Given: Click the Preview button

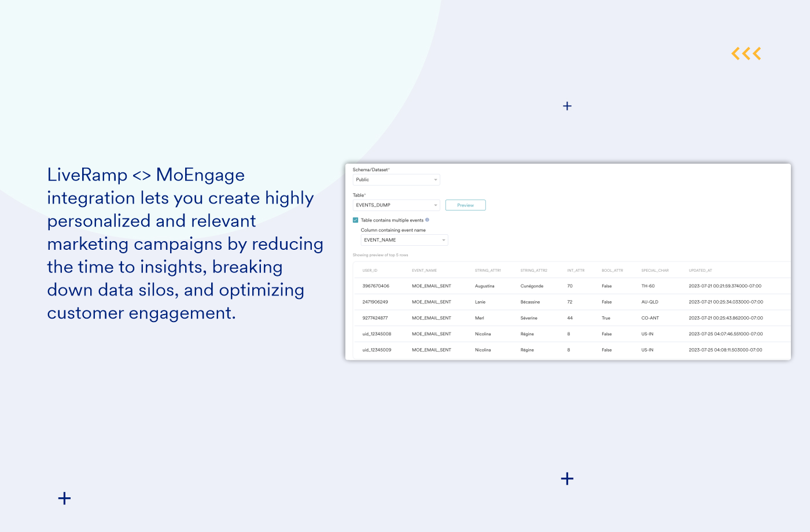Looking at the screenshot, I should (465, 205).
